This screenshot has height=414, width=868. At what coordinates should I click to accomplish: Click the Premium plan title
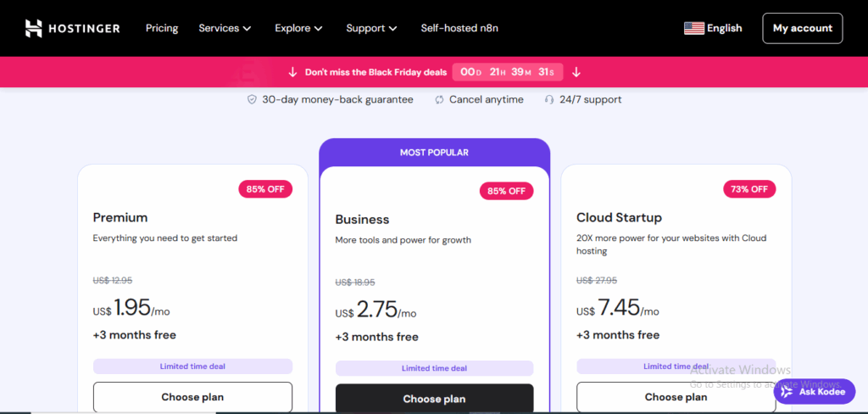click(120, 217)
